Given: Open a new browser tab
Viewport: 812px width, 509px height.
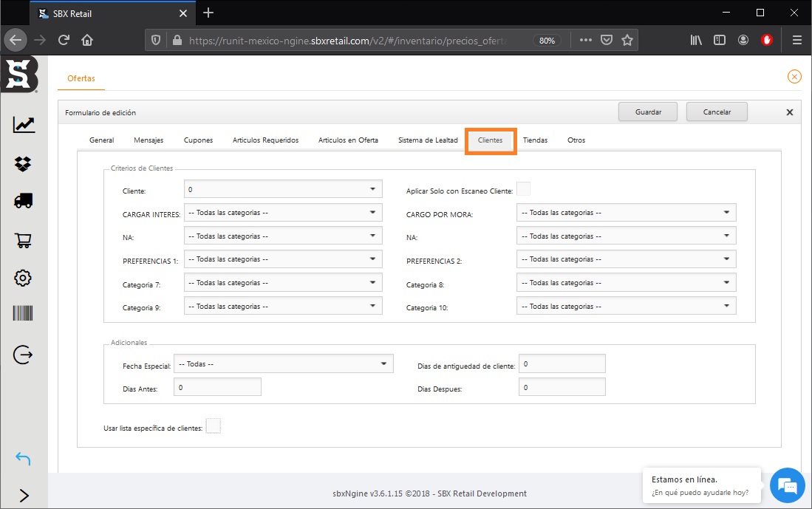Looking at the screenshot, I should coord(208,13).
